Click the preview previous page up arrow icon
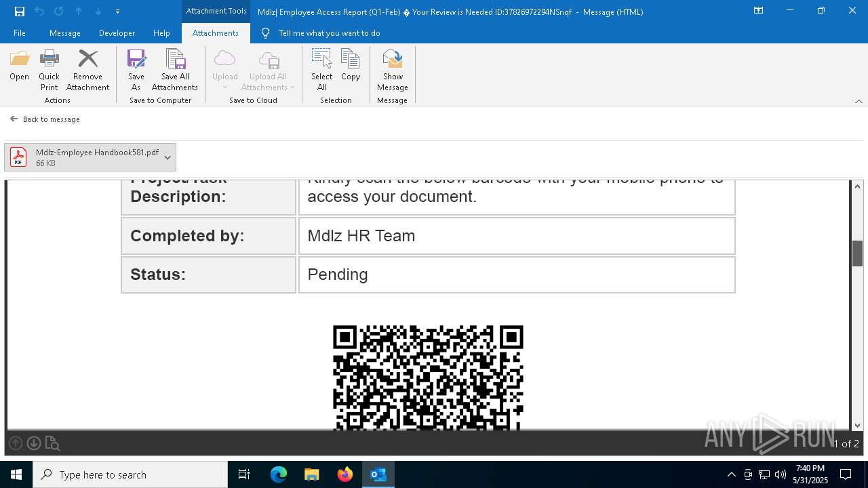 coord(15,443)
